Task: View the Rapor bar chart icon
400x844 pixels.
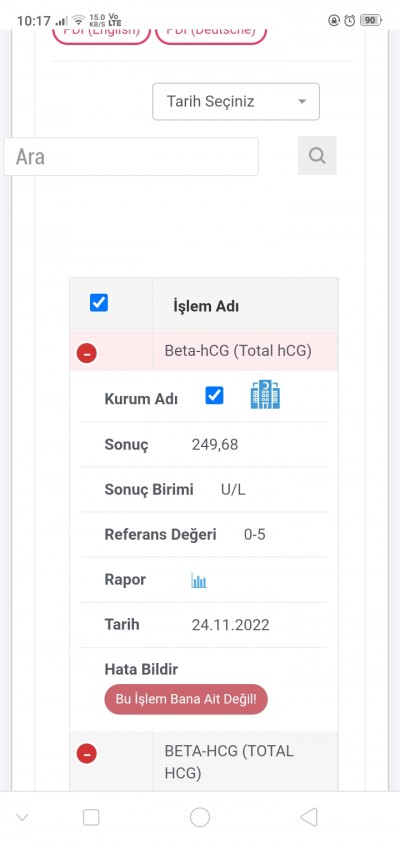Action: click(199, 580)
